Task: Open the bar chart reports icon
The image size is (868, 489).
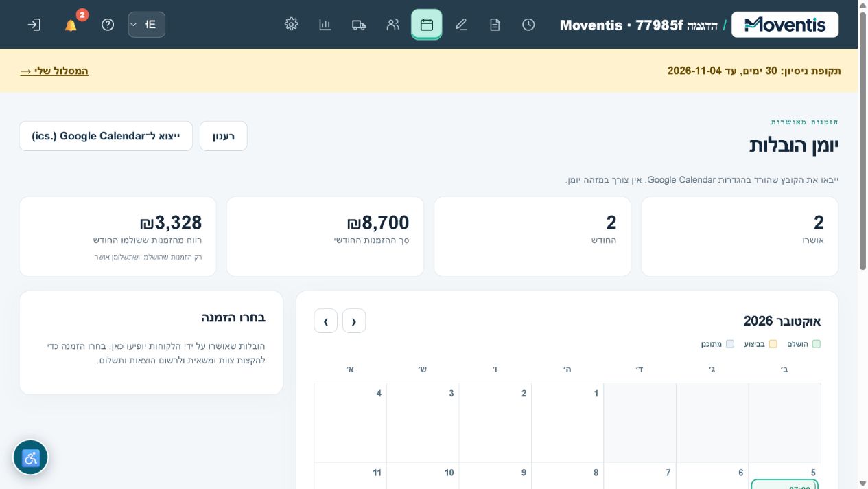Action: 325,25
